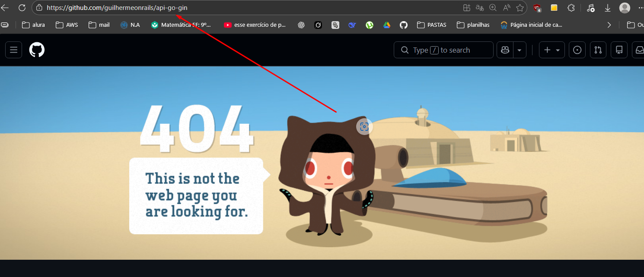Viewport: 644px width, 277px height.
Task: Click the 404 Octocat Jedi illustration
Action: point(327,176)
